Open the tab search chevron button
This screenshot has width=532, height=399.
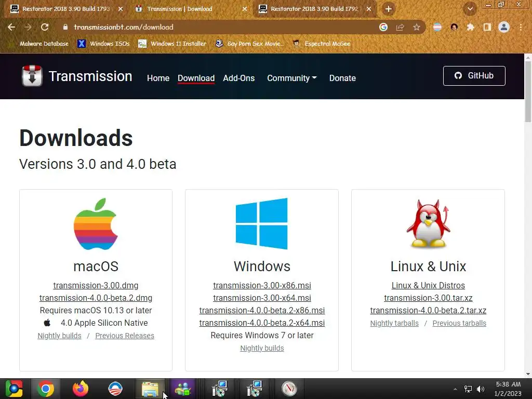[x=470, y=9]
